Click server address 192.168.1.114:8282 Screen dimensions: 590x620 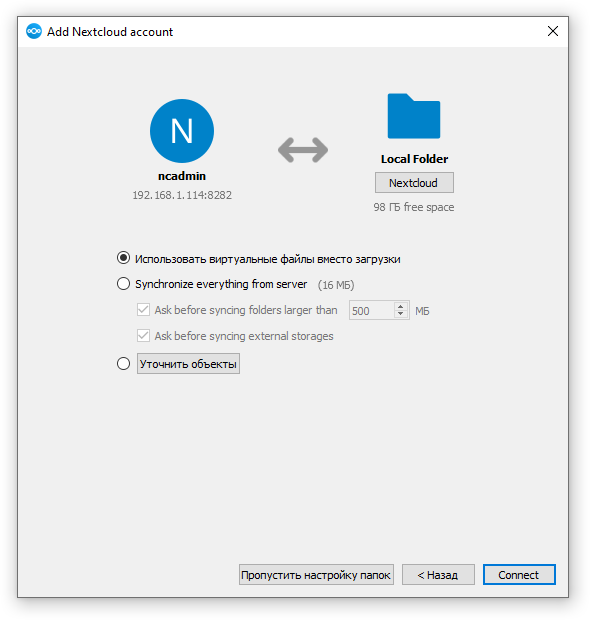(x=182, y=195)
